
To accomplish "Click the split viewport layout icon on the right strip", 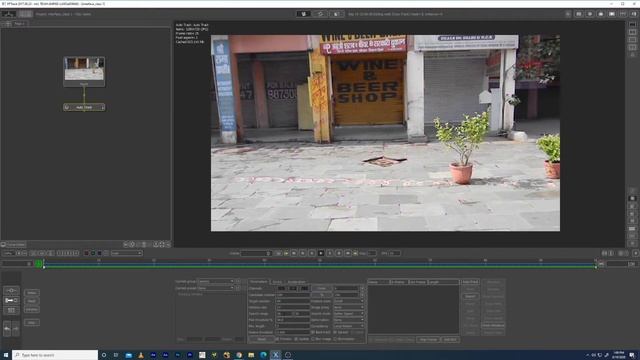I will click(x=633, y=32).
